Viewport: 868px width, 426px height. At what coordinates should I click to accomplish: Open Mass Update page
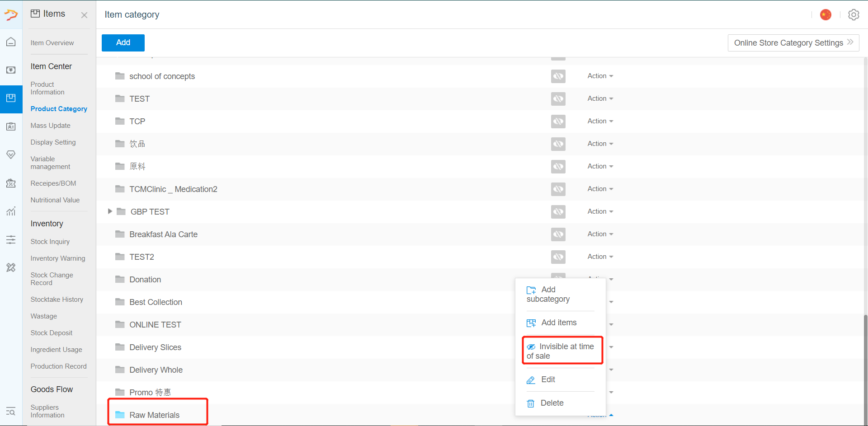50,126
